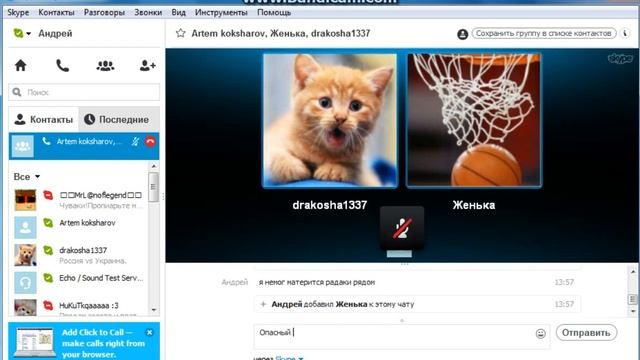640x360 pixels.
Task: Open conversation info icon at header right
Action: [625, 33]
